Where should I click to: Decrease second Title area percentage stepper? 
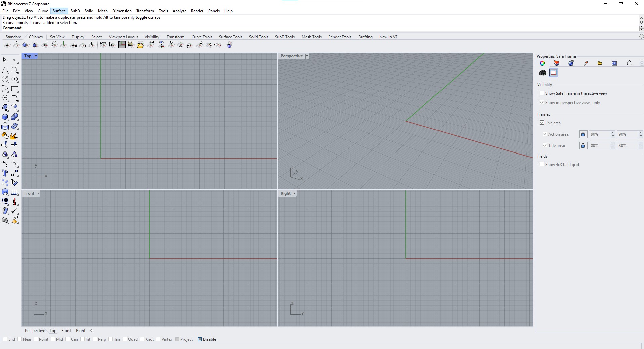coord(641,147)
